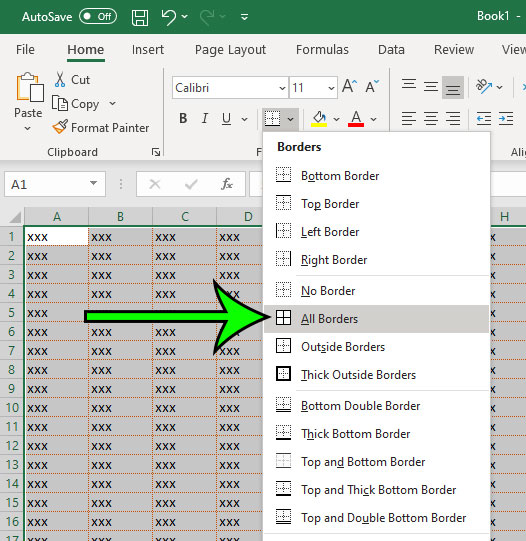
Task: Choose Top Border option
Action: pyautogui.click(x=377, y=204)
